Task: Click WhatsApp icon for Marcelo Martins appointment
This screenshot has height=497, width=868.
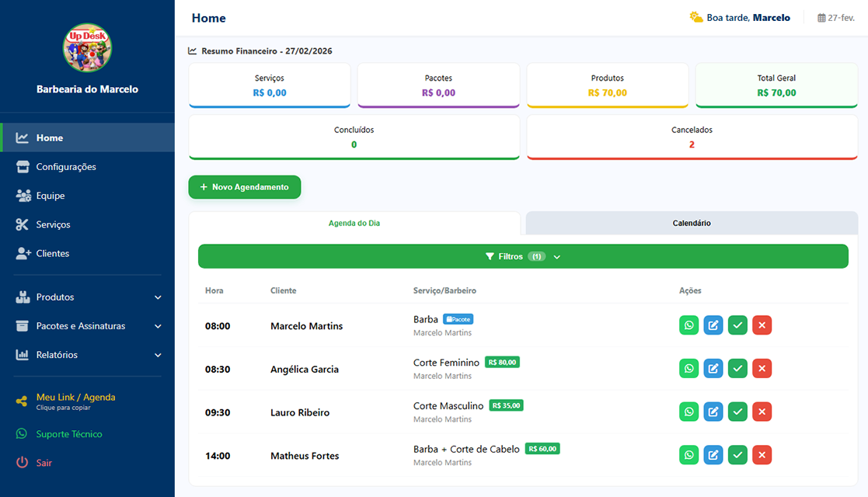Action: tap(688, 325)
